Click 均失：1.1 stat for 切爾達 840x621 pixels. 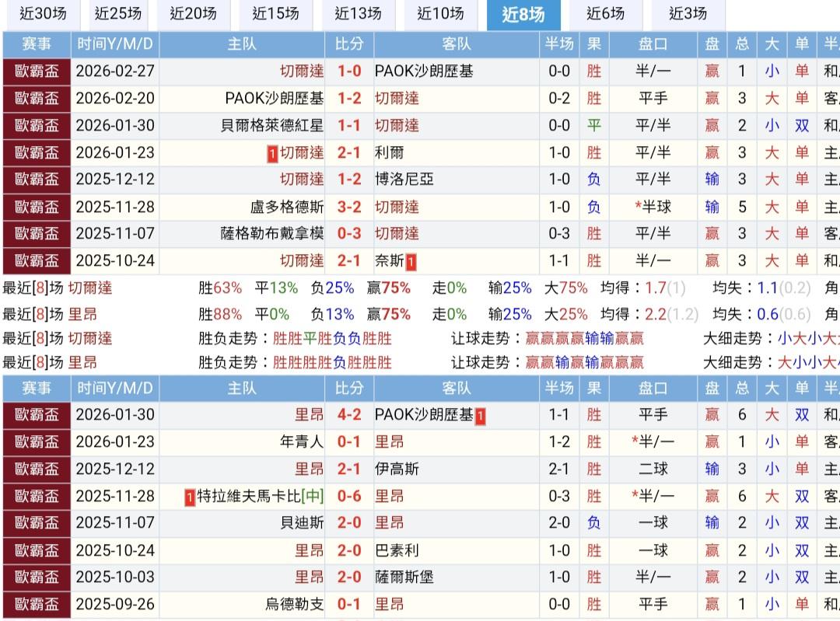[x=761, y=288]
